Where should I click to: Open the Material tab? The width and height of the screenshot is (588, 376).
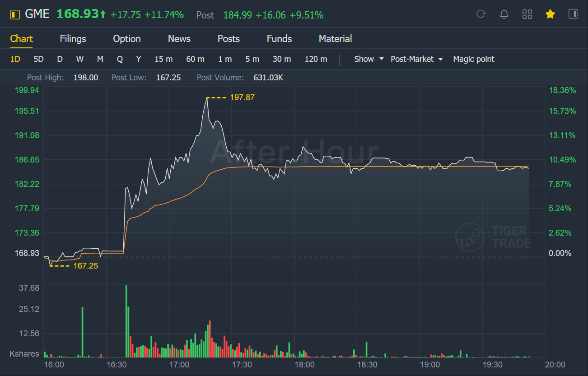(335, 39)
